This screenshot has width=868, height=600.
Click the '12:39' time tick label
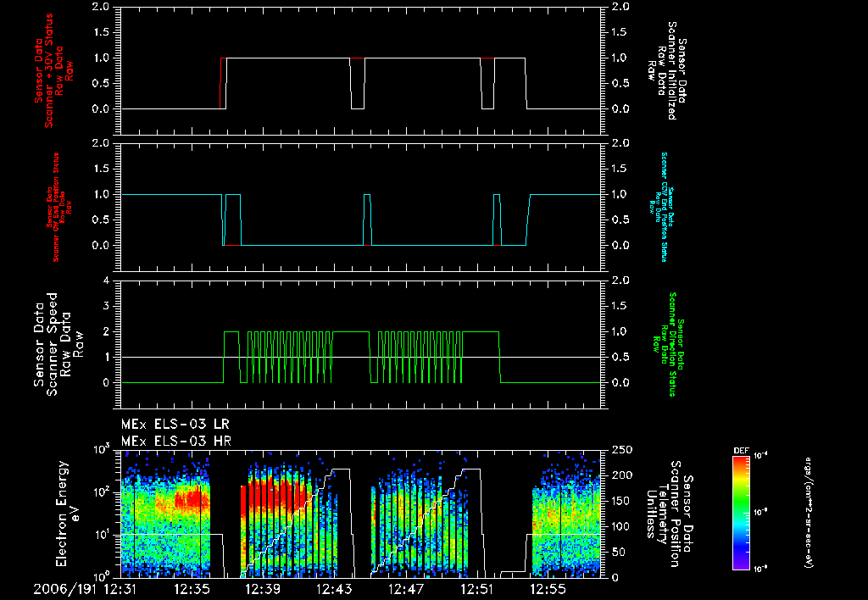(x=263, y=589)
